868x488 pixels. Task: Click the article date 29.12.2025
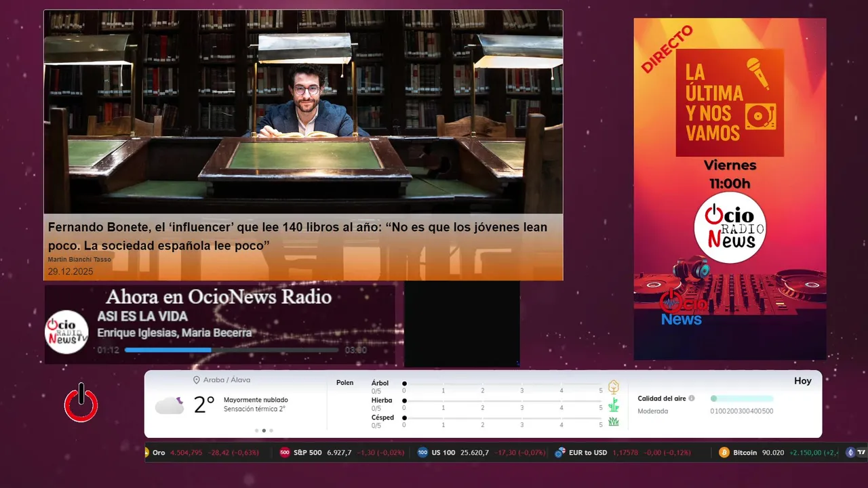point(71,271)
